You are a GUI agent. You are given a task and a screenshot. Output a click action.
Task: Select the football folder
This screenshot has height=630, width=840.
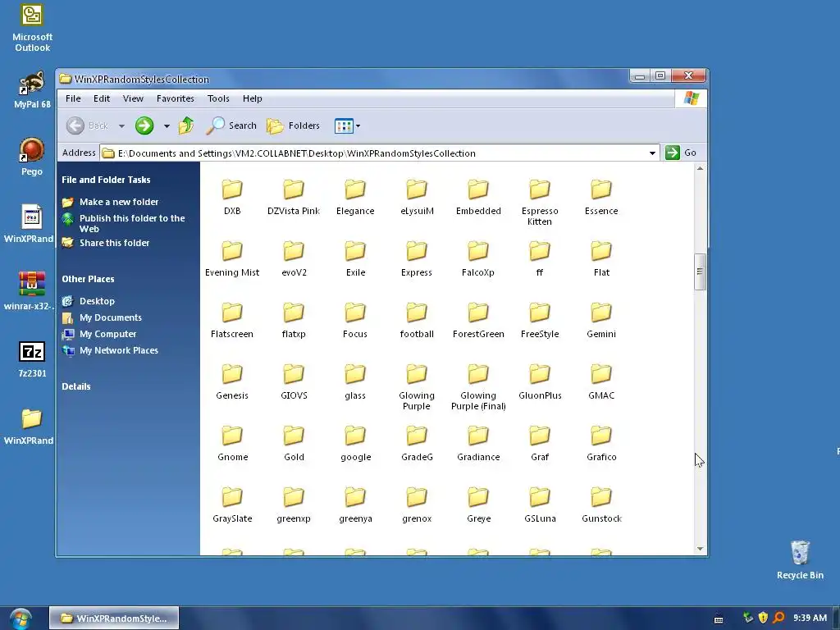pos(417,321)
